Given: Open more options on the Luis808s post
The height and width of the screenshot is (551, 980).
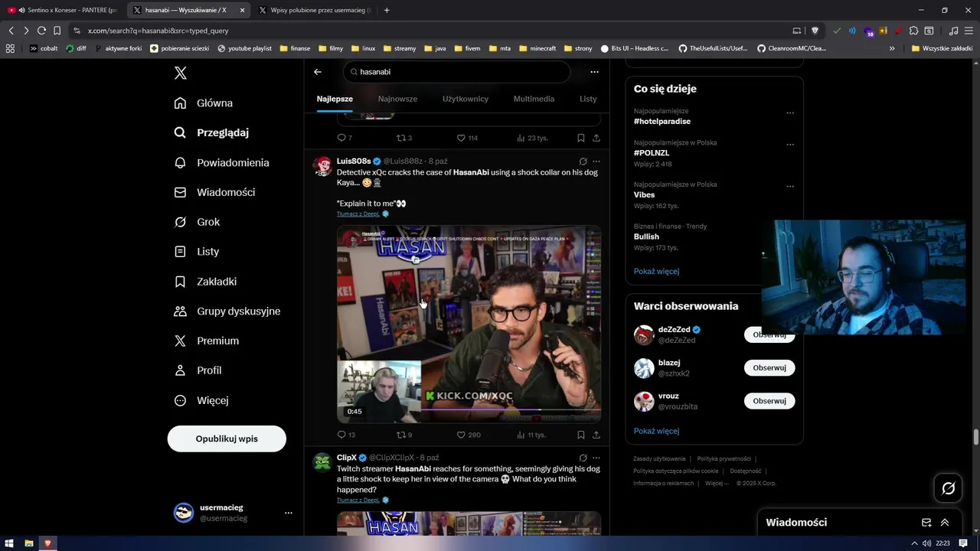Looking at the screenshot, I should pos(596,161).
